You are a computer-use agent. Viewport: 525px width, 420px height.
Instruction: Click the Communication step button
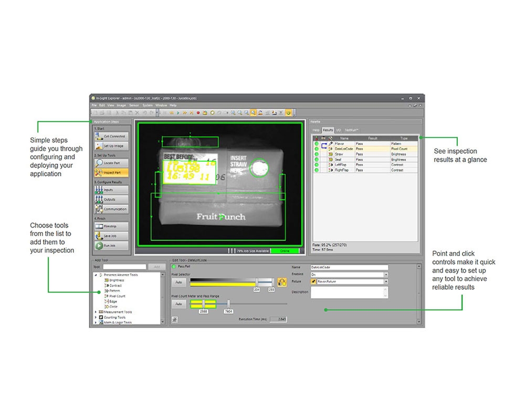point(110,209)
